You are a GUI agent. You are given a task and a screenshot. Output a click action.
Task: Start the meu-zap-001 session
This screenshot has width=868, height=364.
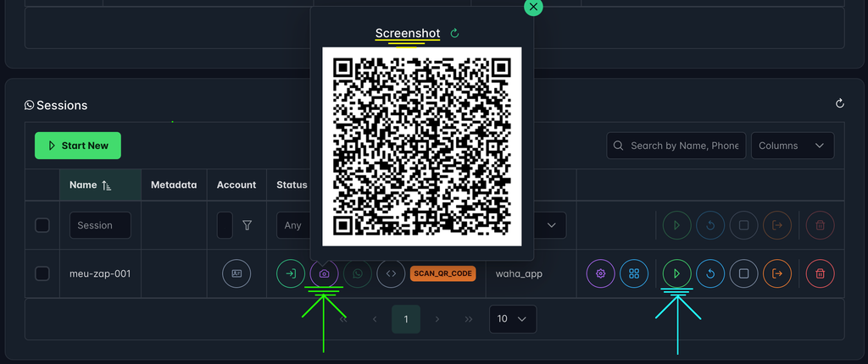(x=676, y=273)
